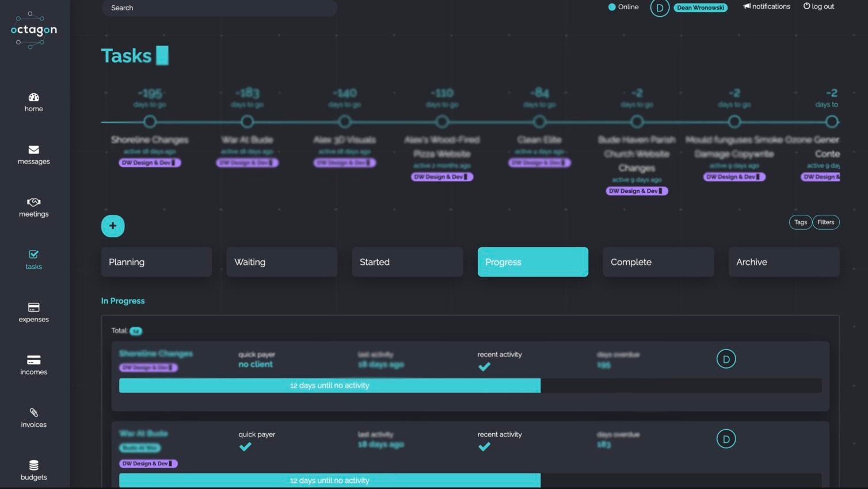The width and height of the screenshot is (868, 489).
Task: Select the Progress tab
Action: 533,262
